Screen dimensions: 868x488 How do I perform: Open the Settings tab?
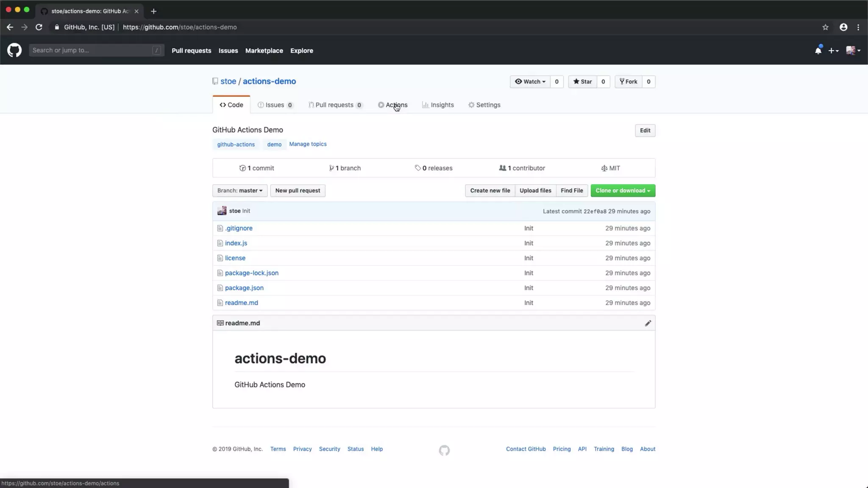[484, 105]
